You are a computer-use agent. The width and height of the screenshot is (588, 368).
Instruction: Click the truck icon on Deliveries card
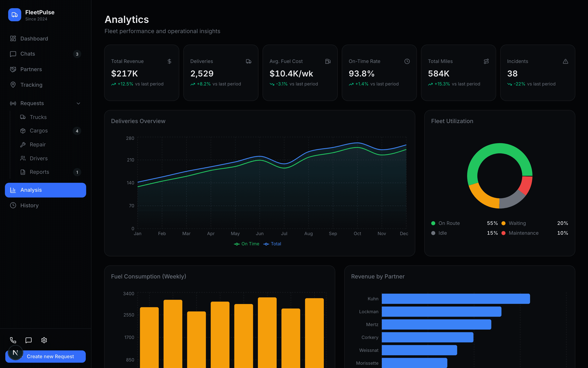(x=248, y=61)
